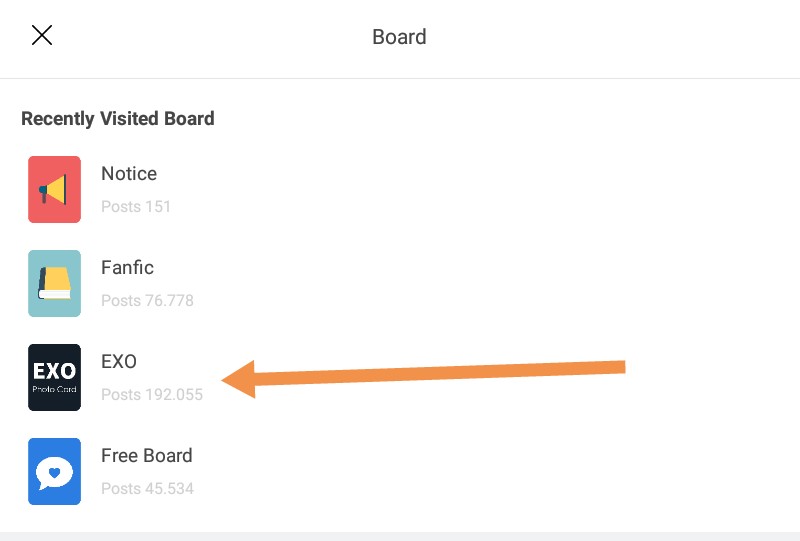
Task: Open the Fanfic board by name
Action: [127, 268]
